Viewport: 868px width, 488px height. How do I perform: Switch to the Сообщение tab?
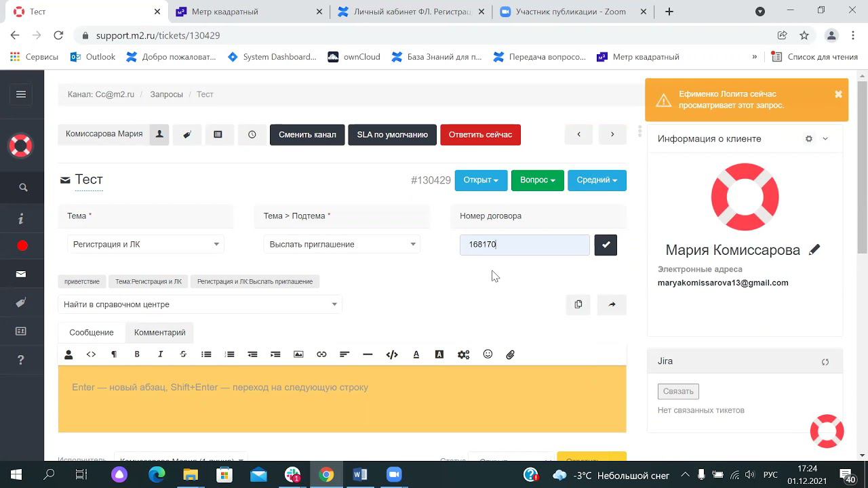coord(92,333)
